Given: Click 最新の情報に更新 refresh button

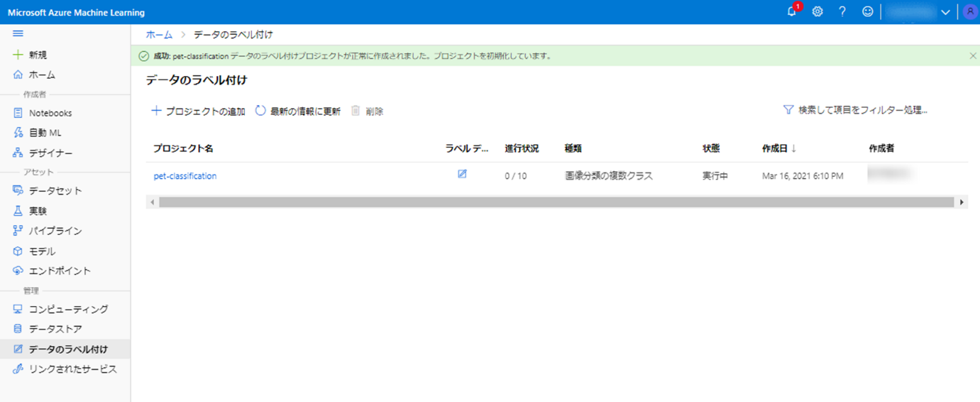Looking at the screenshot, I should 298,111.
